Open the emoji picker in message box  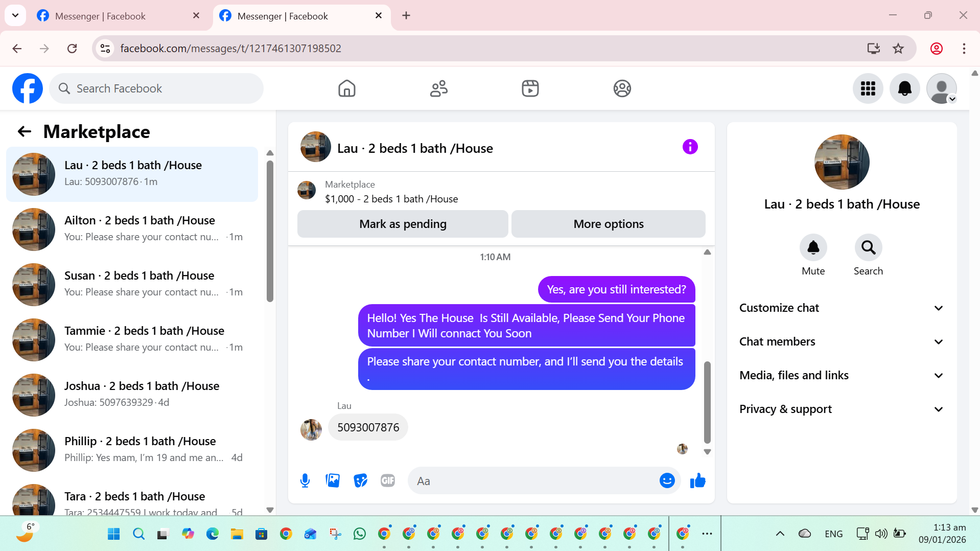point(667,480)
